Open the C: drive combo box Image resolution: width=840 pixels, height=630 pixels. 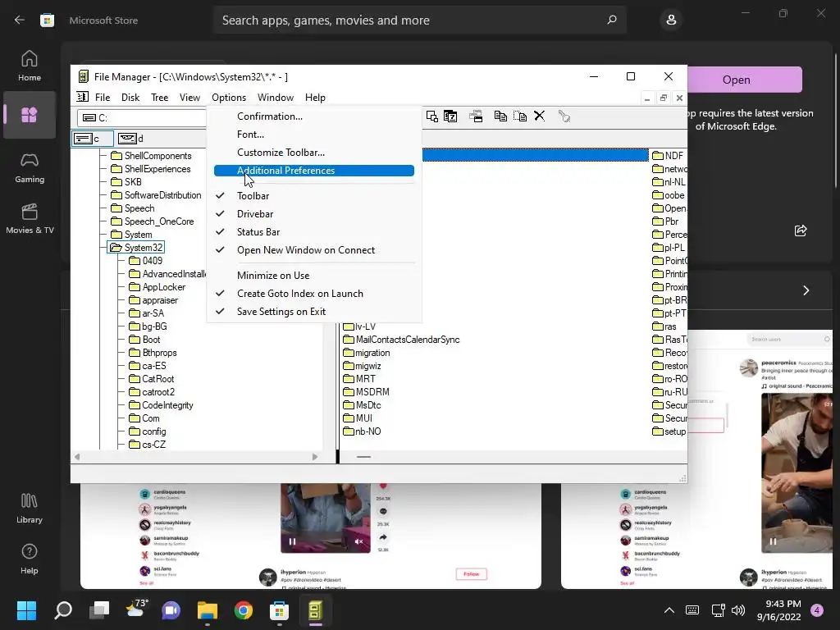point(141,118)
